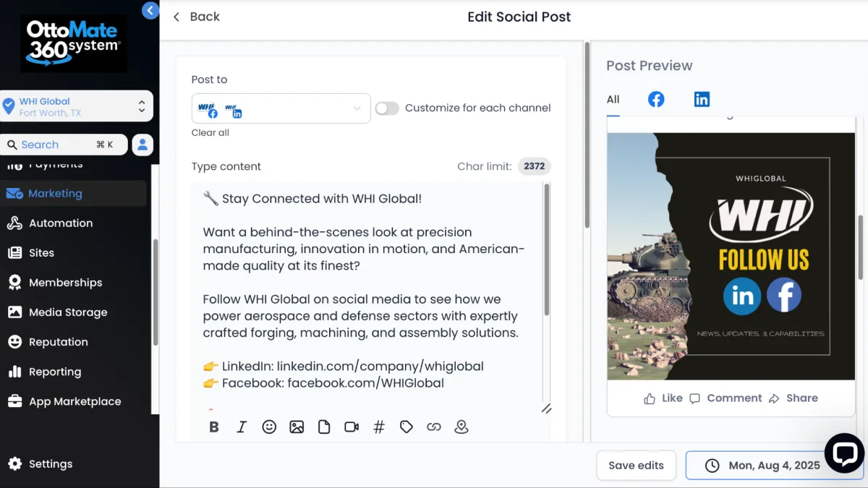
Task: Click Like in the post preview
Action: click(663, 398)
